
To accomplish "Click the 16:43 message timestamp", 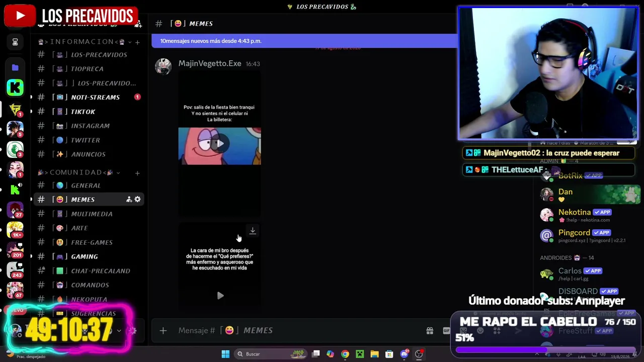I will (253, 64).
